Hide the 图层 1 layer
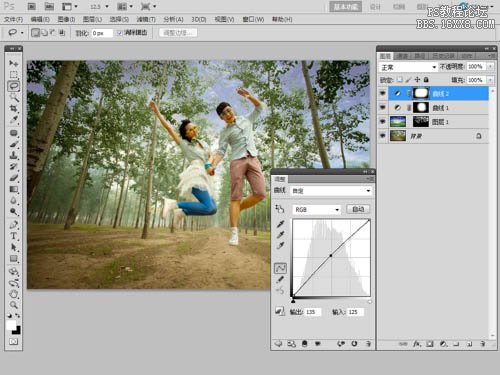 [x=383, y=121]
